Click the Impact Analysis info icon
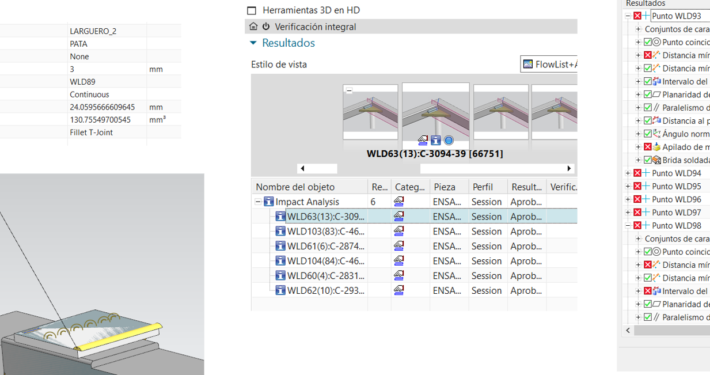Viewport: 710px width, 375px height. (x=269, y=202)
